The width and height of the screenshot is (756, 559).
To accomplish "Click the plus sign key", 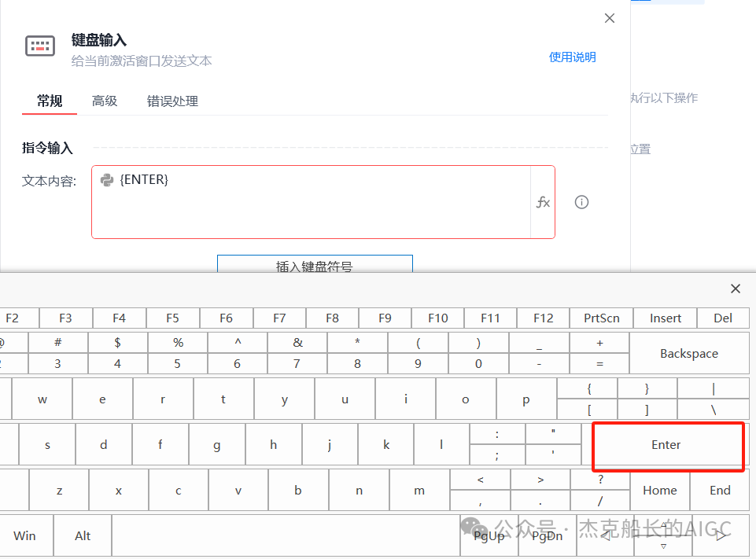I will [599, 343].
